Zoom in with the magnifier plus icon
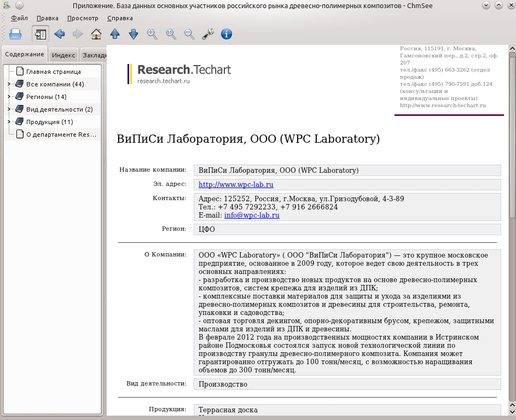The height and width of the screenshot is (420, 516). [152, 34]
